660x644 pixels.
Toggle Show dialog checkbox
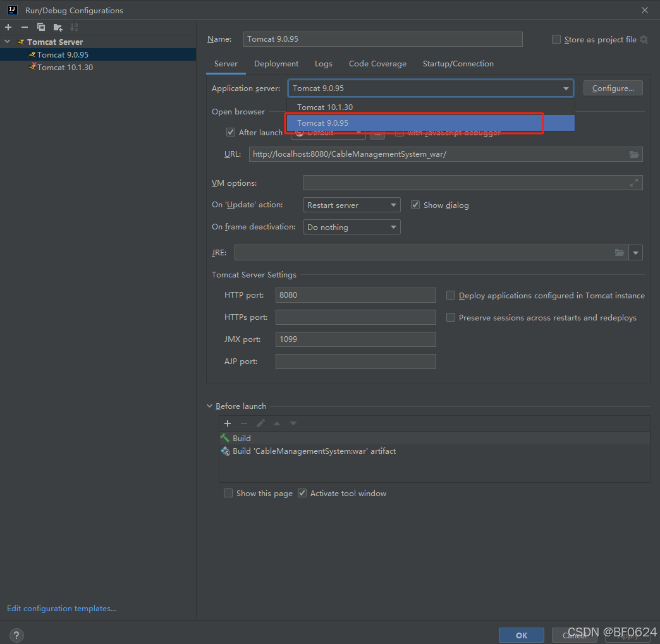(x=415, y=205)
